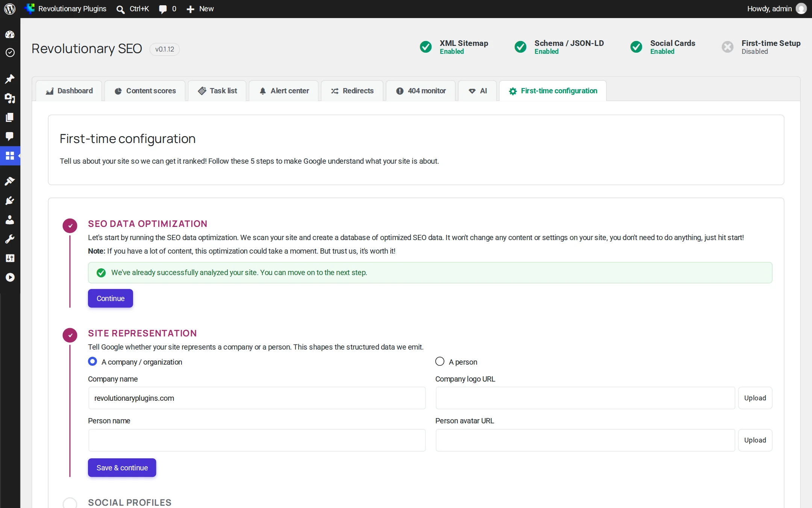The width and height of the screenshot is (812, 508).
Task: Focus the Company logo URL field
Action: pos(585,398)
